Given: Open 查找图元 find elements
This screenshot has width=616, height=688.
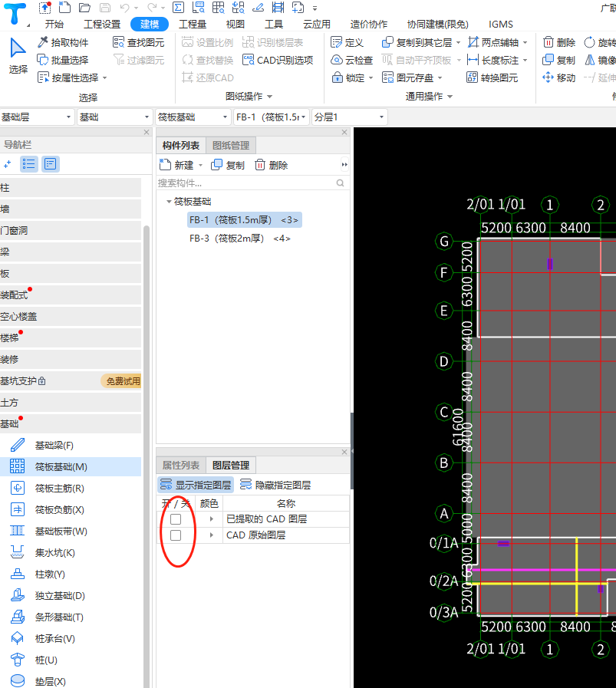Looking at the screenshot, I should point(139,42).
